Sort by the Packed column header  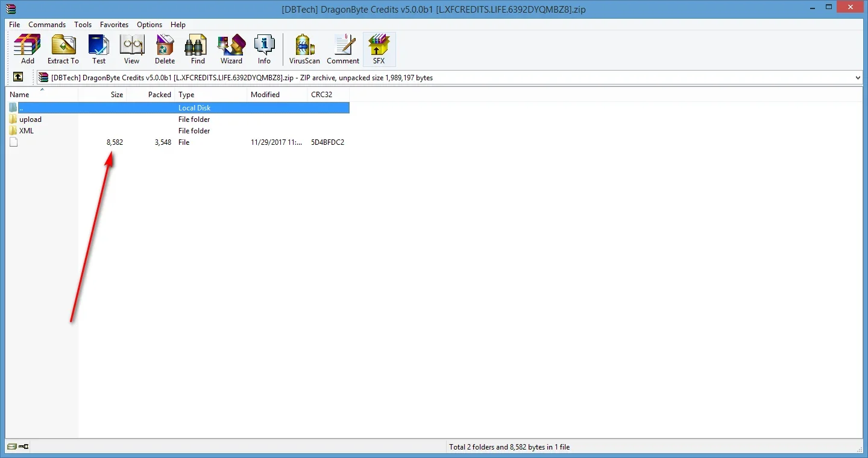[x=151, y=95]
